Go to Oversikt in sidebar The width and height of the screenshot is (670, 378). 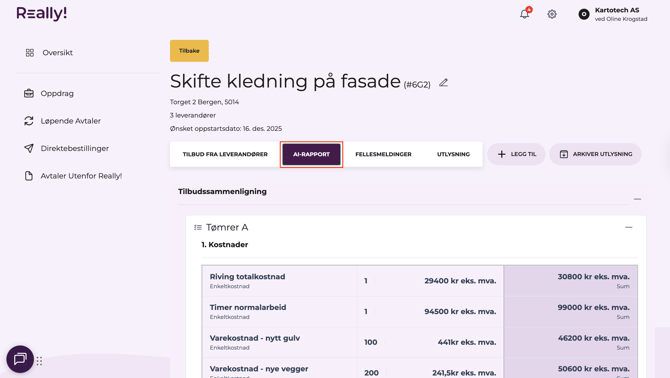pyautogui.click(x=57, y=53)
